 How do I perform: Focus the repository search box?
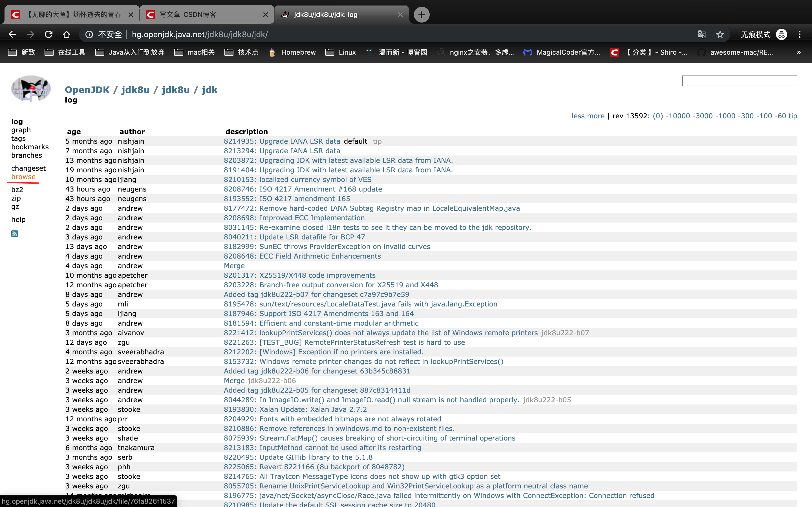tap(739, 81)
